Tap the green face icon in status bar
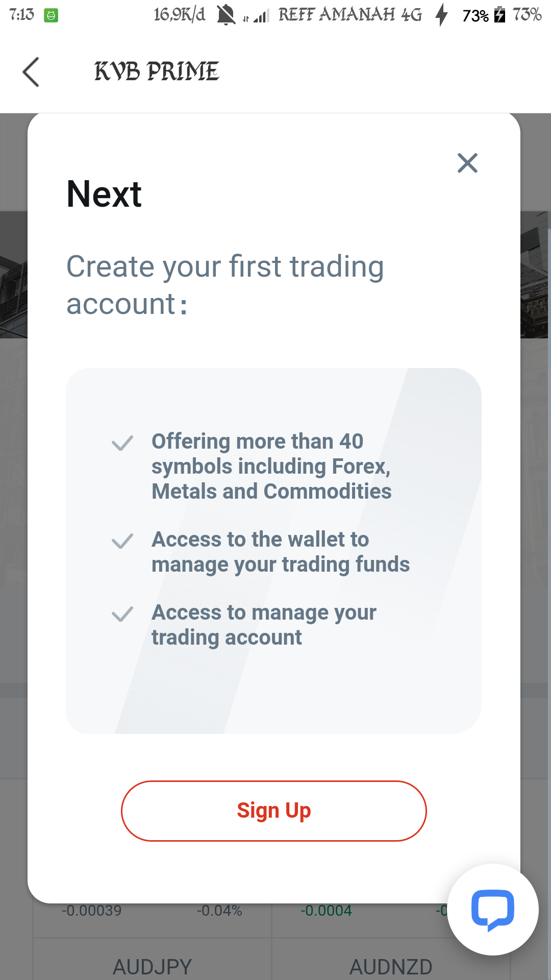 (x=51, y=15)
